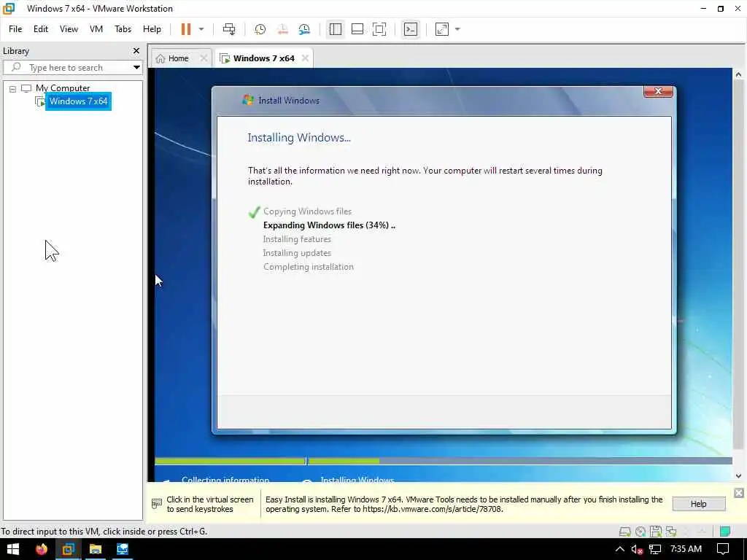Open the File menu
The image size is (747, 560).
pos(15,29)
